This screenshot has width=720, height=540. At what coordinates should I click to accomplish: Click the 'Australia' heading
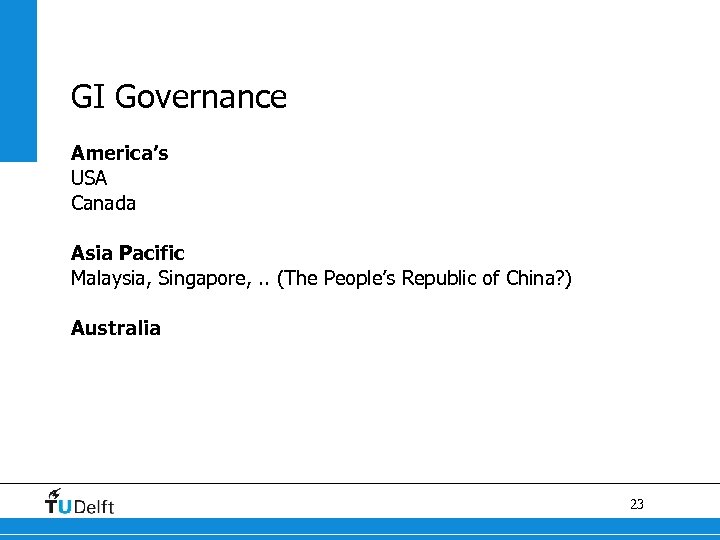[x=116, y=328]
